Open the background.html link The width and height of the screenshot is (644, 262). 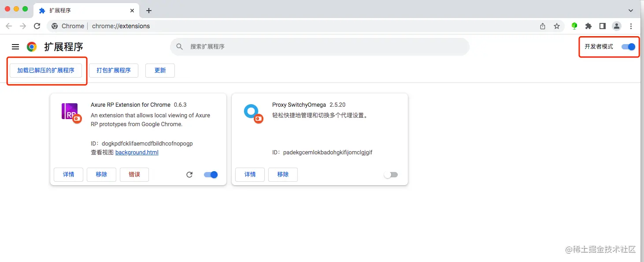point(137,152)
